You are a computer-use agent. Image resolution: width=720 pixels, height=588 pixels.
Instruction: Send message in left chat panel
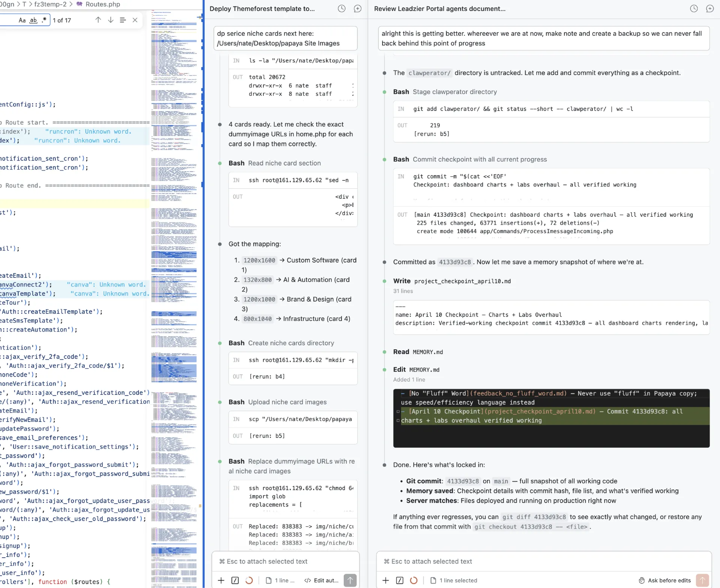(x=350, y=580)
